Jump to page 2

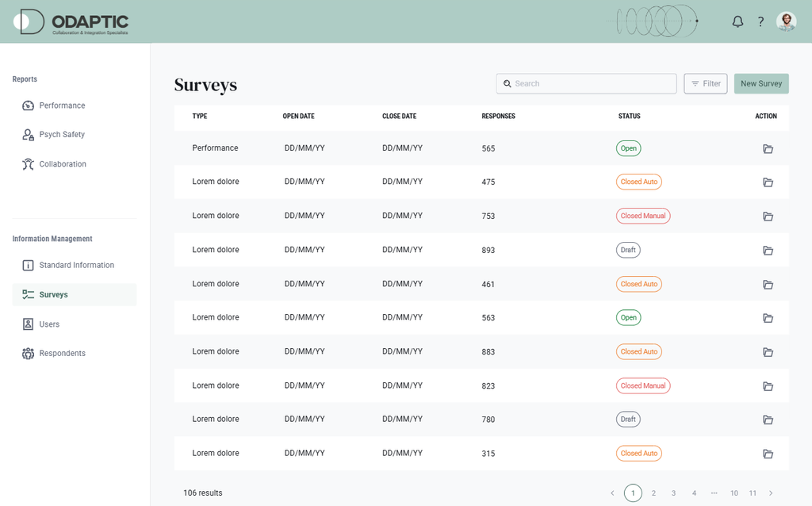click(x=653, y=493)
